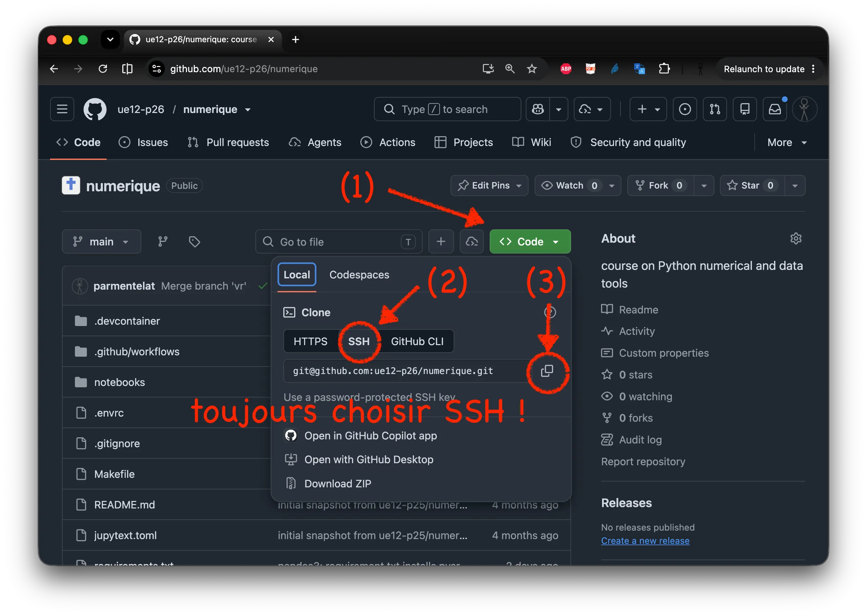The width and height of the screenshot is (867, 616).
Task: Click the translate extension icon
Action: point(639,69)
